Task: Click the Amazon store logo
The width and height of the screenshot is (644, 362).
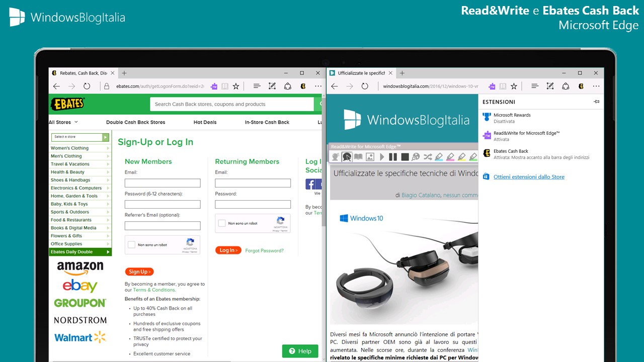Action: (80, 268)
